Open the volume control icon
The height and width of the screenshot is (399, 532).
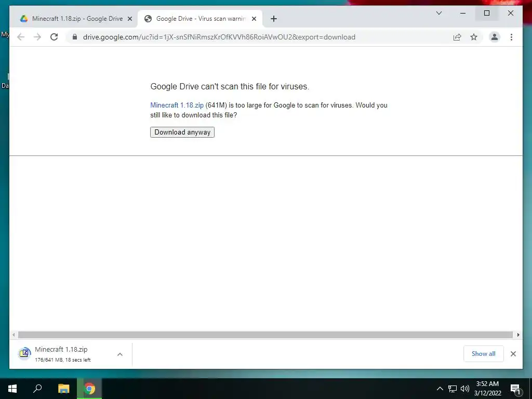tap(465, 389)
